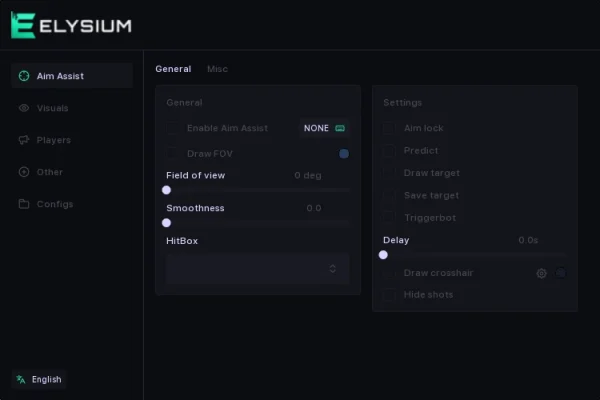Screen dimensions: 600x400
Task: Open the Other section with plus icon
Action: pyautogui.click(x=72, y=172)
